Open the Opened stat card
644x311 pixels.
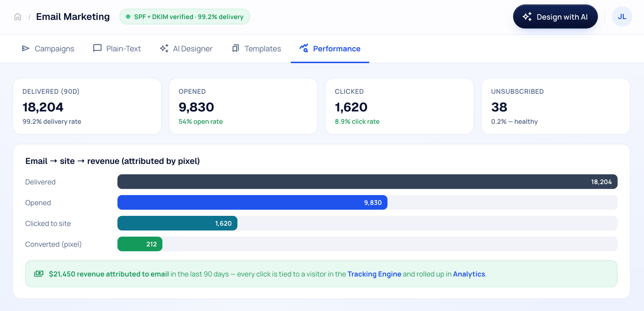coord(243,106)
